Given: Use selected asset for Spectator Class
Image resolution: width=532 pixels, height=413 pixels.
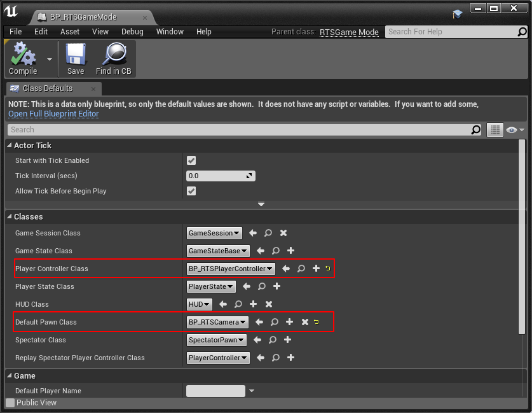Looking at the screenshot, I should [257, 340].
